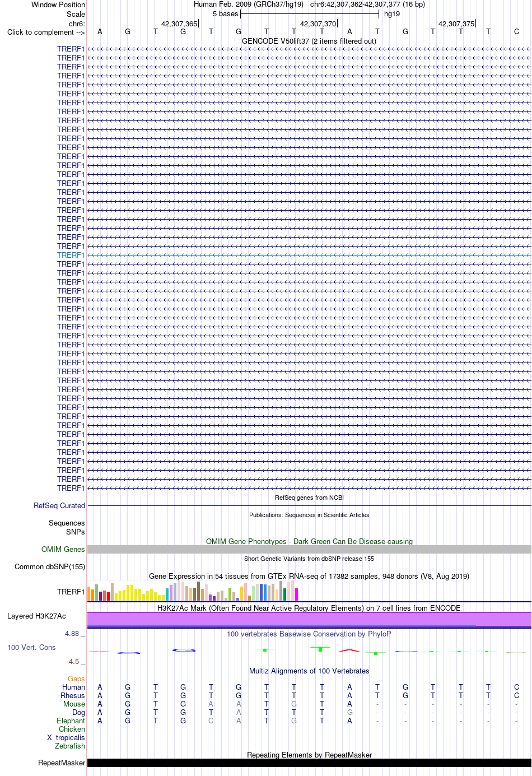Click position marker 42,307,375
The height and width of the screenshot is (776, 532).
pos(456,24)
